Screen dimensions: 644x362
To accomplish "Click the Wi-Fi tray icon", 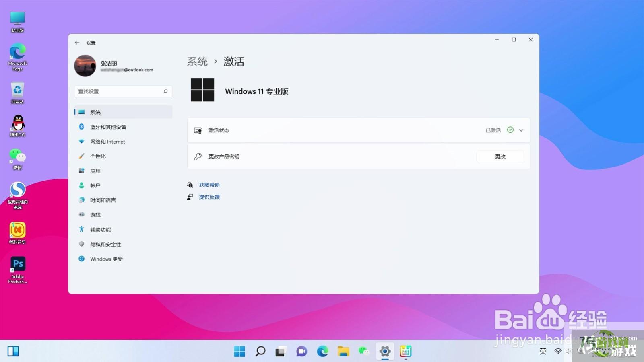I will click(x=558, y=351).
